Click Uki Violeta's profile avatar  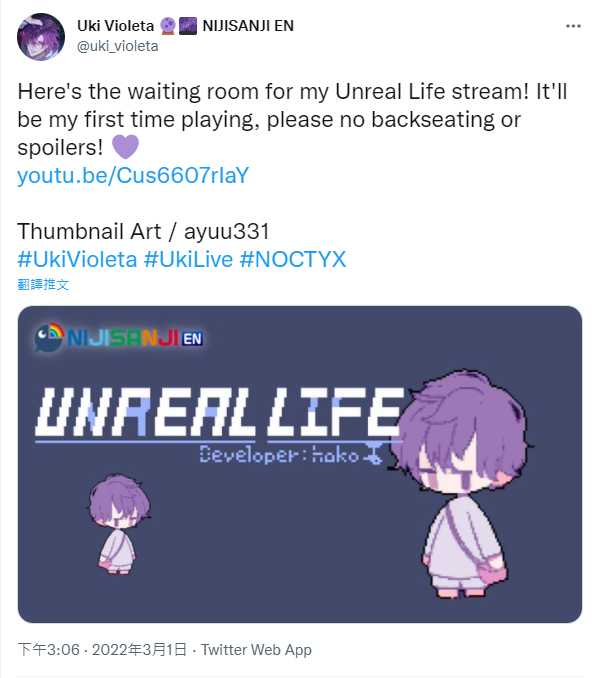[x=41, y=37]
